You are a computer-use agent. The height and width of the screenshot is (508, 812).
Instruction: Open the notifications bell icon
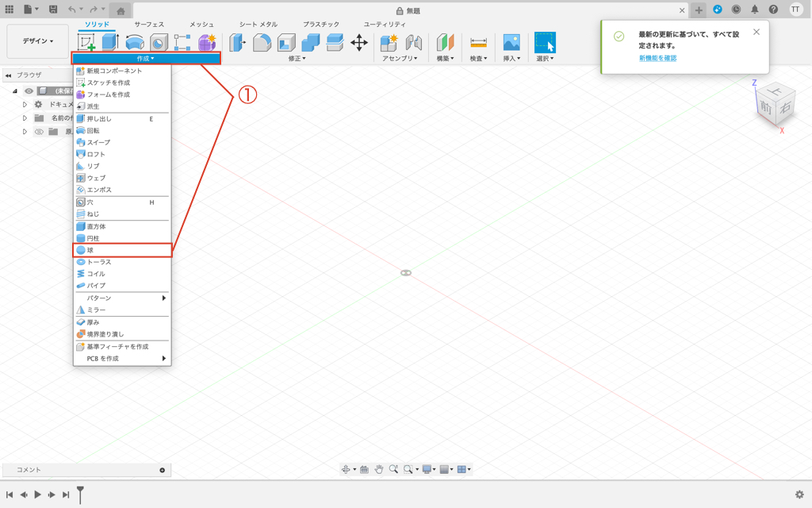[x=755, y=10]
